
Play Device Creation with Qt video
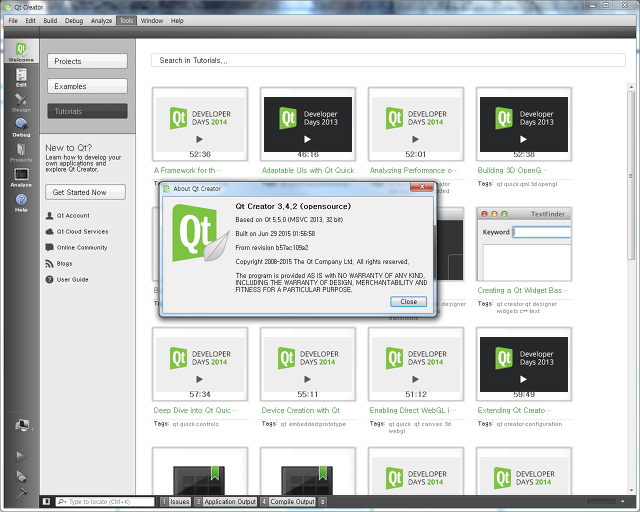[308, 365]
